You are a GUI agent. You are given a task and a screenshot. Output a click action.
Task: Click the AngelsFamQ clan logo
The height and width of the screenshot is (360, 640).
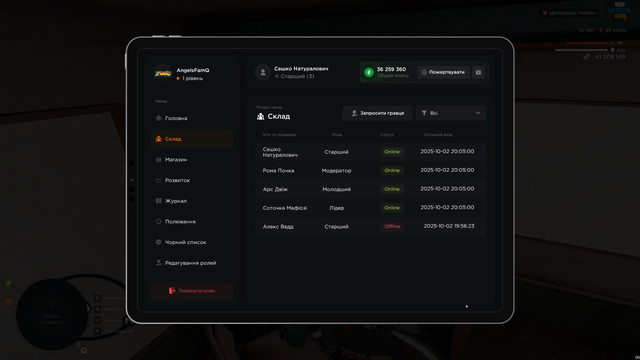click(x=162, y=73)
